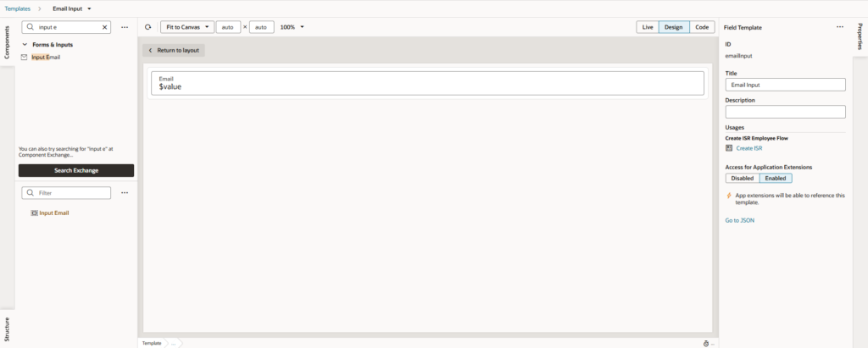Open the Structure filter more options menu

[x=125, y=193]
